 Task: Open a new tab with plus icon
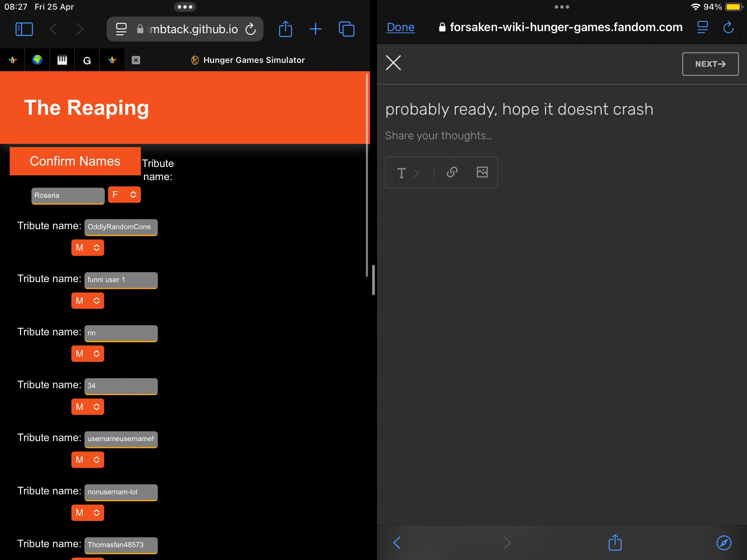[315, 29]
